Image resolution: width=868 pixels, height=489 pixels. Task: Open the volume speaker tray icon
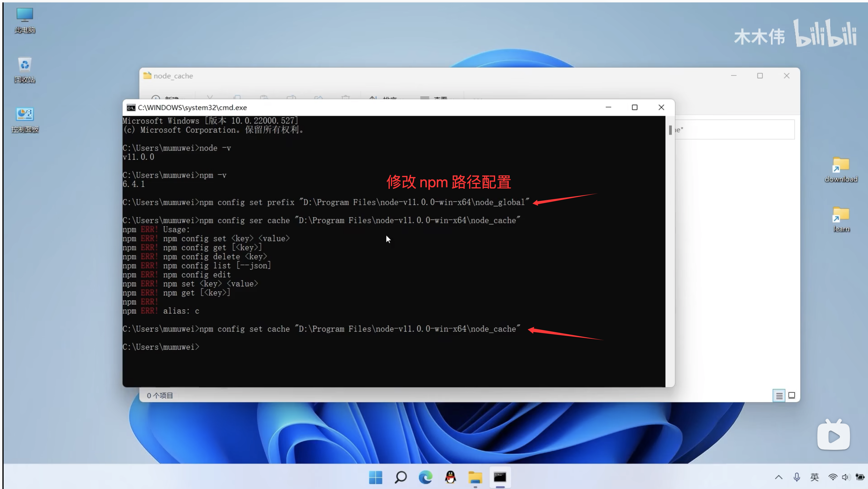(x=846, y=477)
